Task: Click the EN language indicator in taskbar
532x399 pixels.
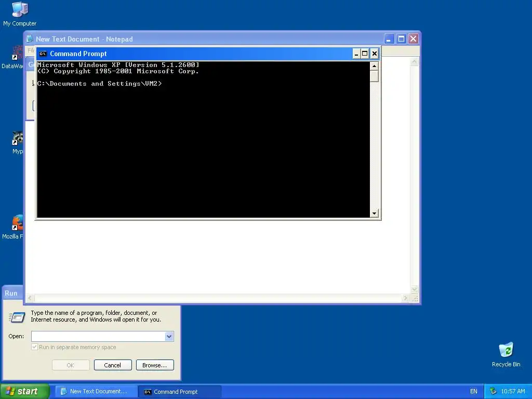Action: pos(474,391)
